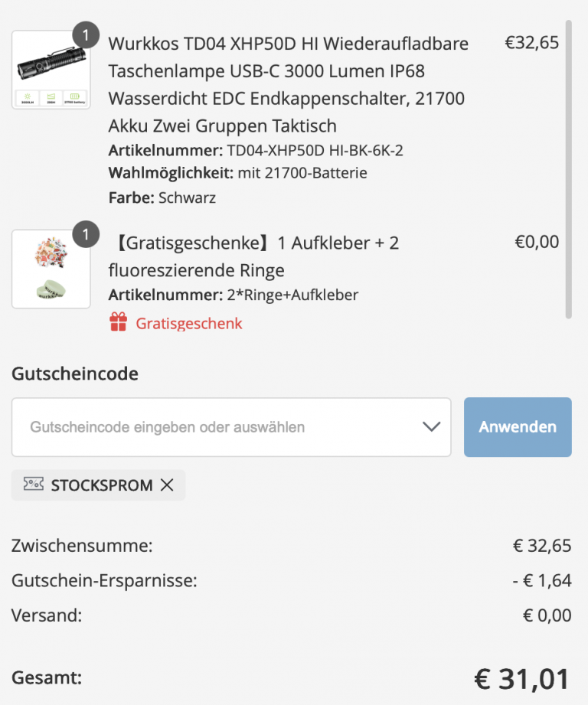Open the Gutscheincode selection dropdown chevron
The width and height of the screenshot is (588, 705).
point(430,427)
